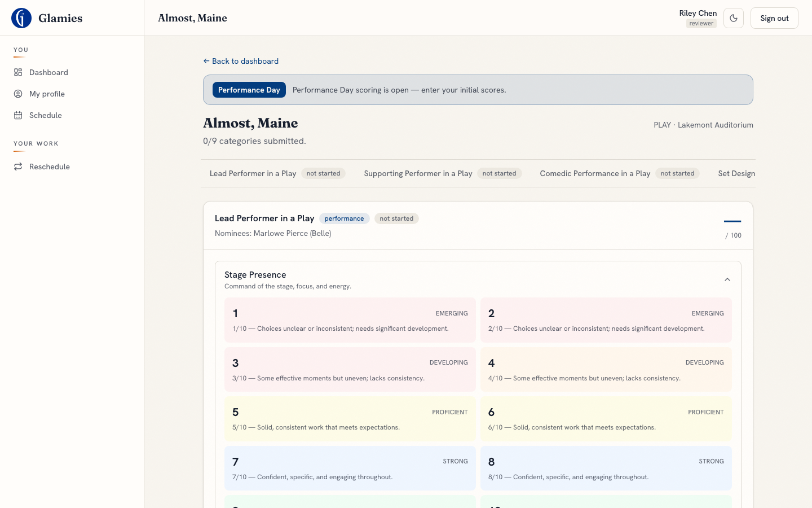812x508 pixels.
Task: Open the Set Design tab
Action: click(x=736, y=173)
